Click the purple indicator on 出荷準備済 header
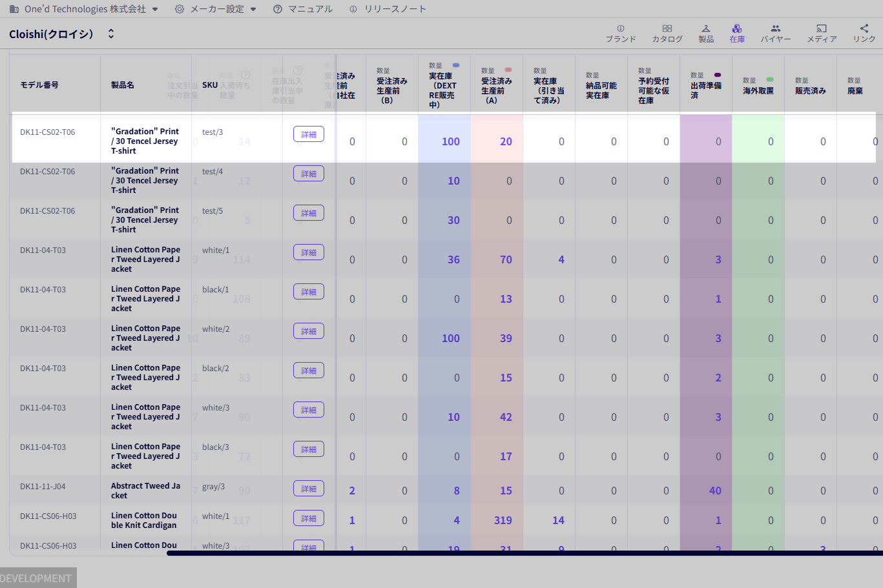 tap(718, 75)
